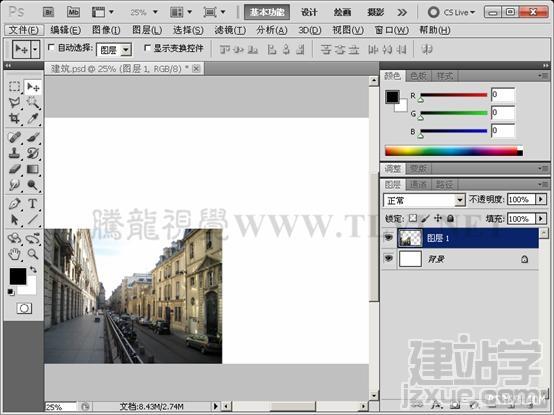Image resolution: width=554 pixels, height=415 pixels.
Task: Enable the 显示变换控件 checkbox
Action: [147, 47]
